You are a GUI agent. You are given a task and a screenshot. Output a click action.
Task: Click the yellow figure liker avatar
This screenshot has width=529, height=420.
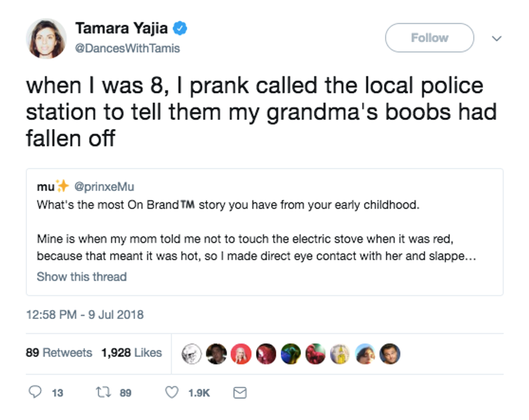pos(340,354)
